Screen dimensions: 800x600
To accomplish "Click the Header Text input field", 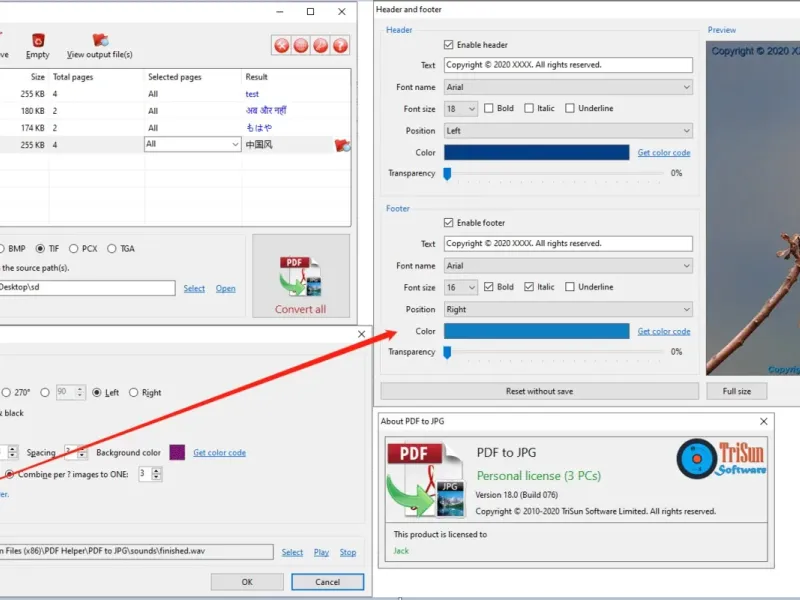I will 568,65.
